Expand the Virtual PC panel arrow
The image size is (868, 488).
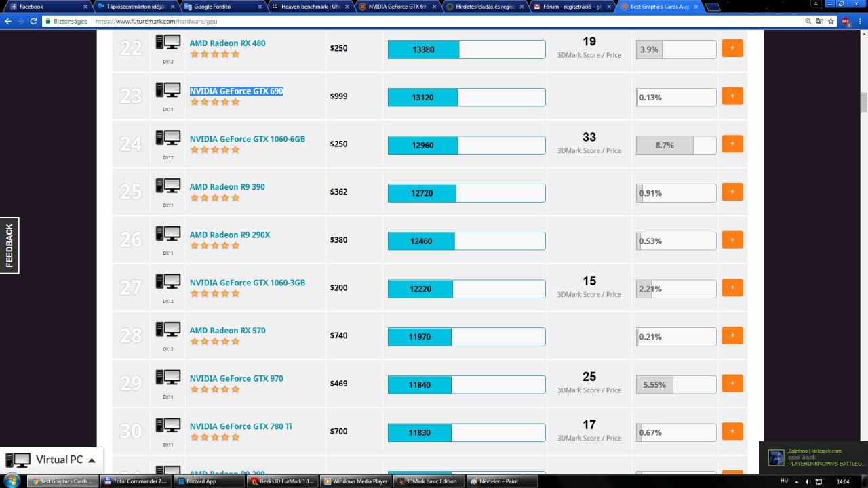tap(92, 460)
